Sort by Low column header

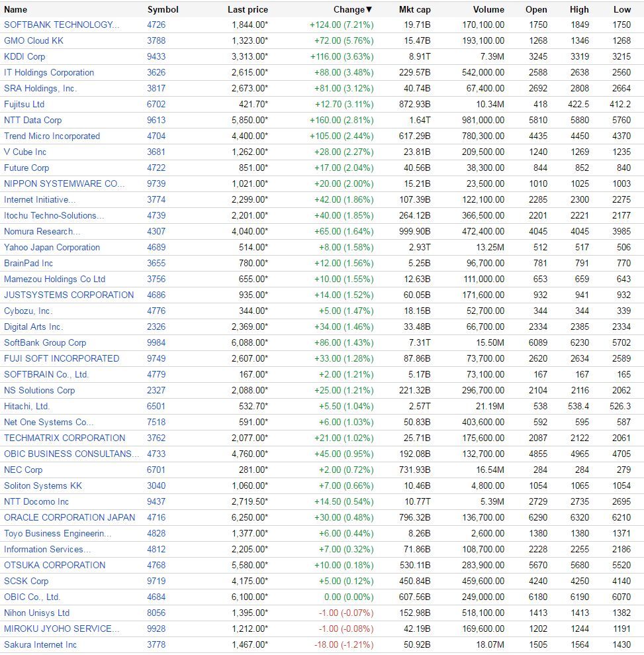pyautogui.click(x=622, y=10)
